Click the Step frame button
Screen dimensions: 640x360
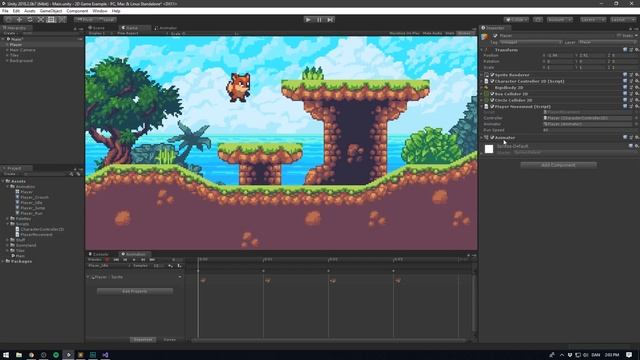[330, 20]
